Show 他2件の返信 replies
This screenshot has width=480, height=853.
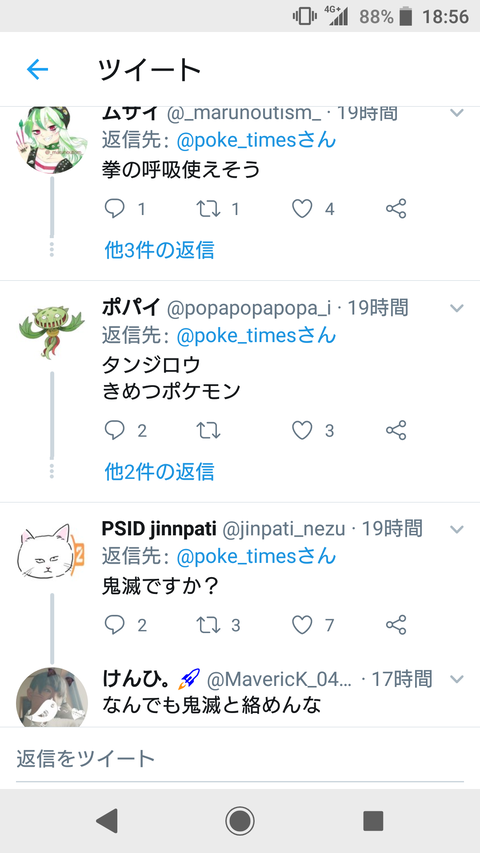pos(159,471)
